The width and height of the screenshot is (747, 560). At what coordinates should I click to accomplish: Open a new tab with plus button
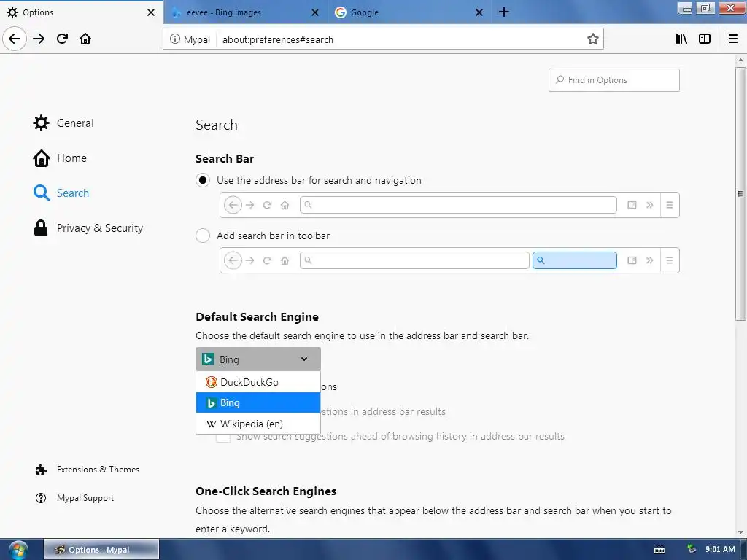(x=504, y=12)
